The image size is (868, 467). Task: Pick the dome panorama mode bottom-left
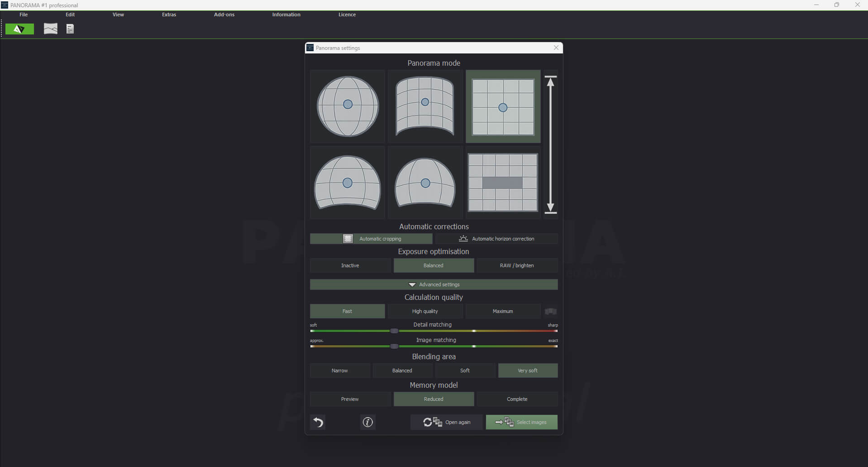(x=347, y=183)
